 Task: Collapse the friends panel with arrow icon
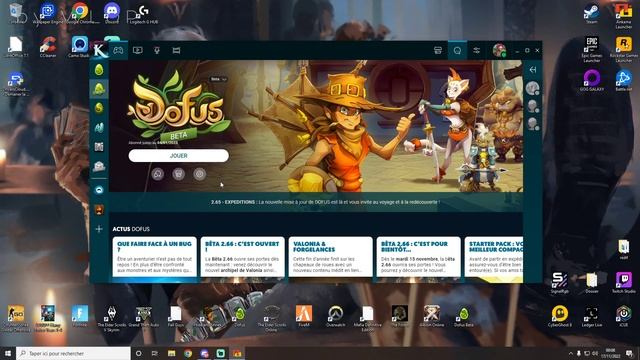pyautogui.click(x=533, y=70)
